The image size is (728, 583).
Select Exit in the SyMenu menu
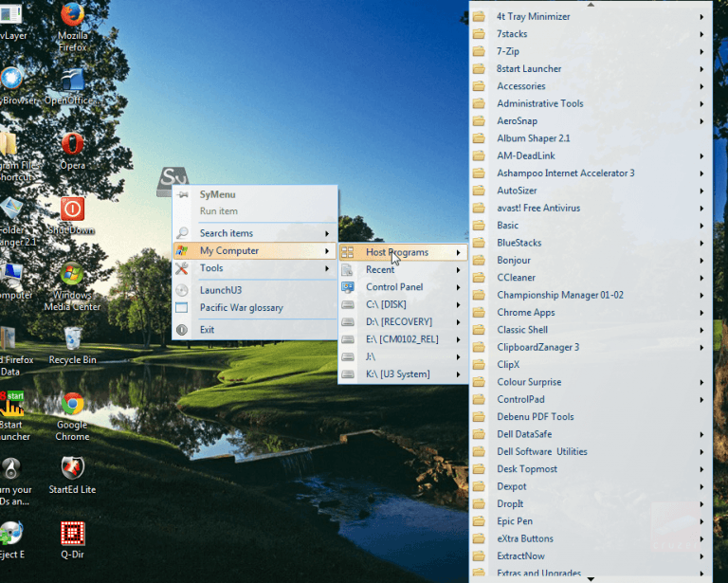click(x=207, y=330)
